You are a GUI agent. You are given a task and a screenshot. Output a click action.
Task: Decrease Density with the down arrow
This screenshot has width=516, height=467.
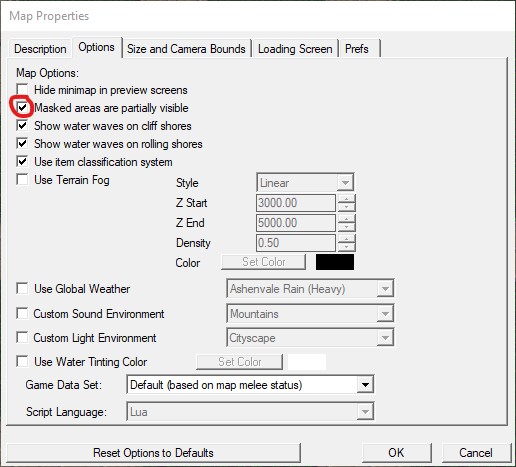pyautogui.click(x=347, y=247)
